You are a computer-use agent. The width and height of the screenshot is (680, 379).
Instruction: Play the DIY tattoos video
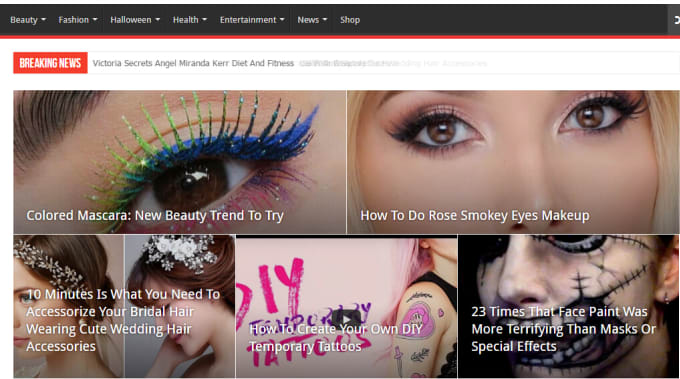coord(346,320)
